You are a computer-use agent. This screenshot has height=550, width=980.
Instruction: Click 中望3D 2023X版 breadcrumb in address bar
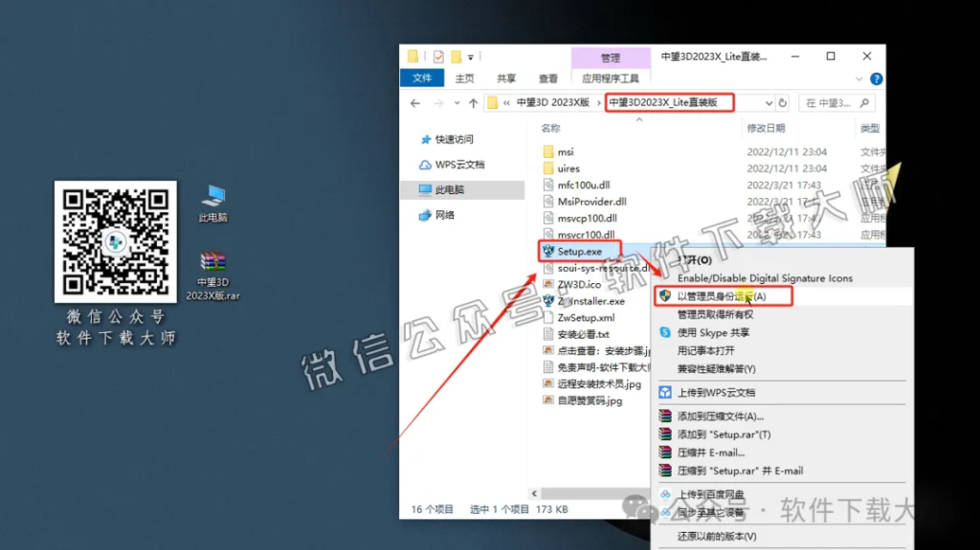tap(552, 102)
